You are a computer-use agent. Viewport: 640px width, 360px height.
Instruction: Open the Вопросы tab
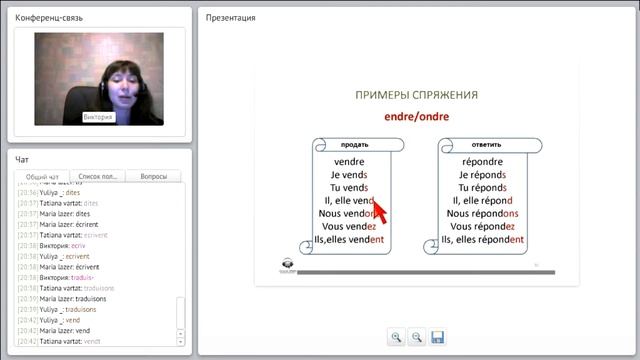click(153, 176)
